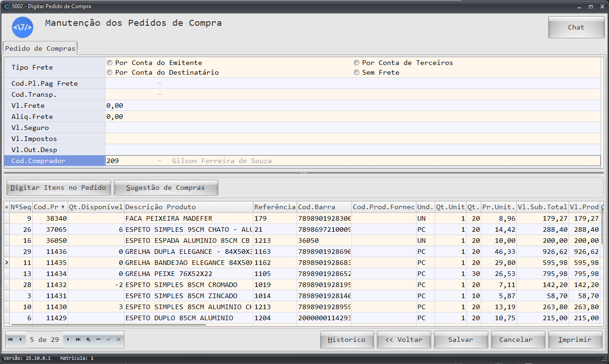Advance to next record in navigator
This screenshot has height=364, width=609.
68,340
